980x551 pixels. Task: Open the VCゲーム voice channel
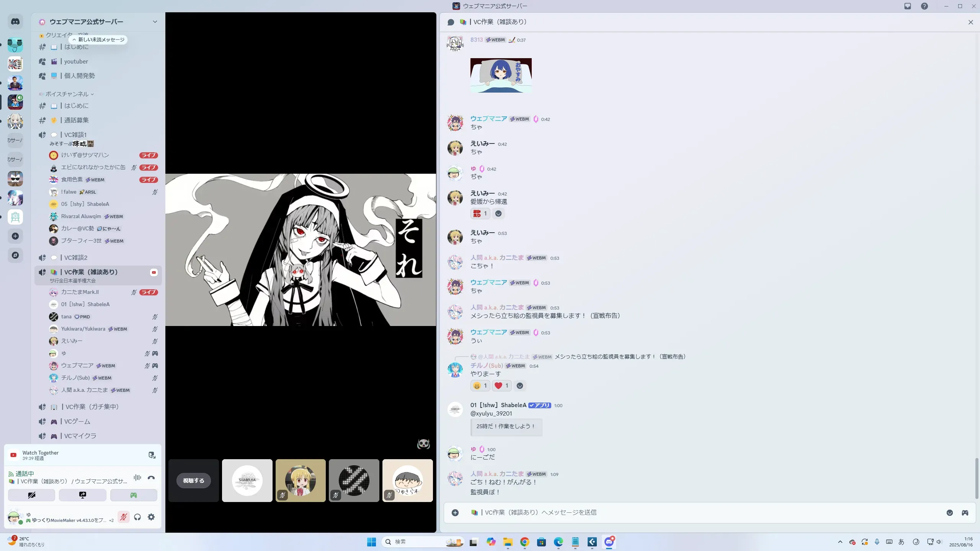tap(77, 421)
